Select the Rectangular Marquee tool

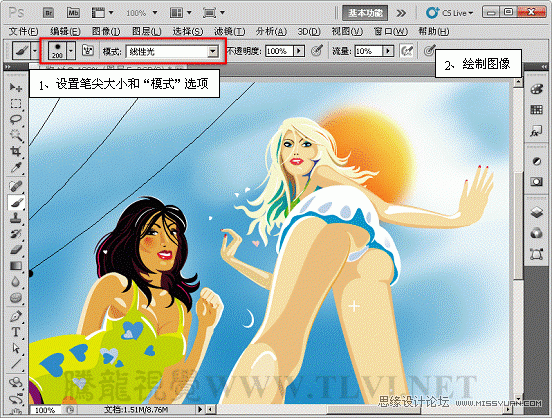[16, 104]
